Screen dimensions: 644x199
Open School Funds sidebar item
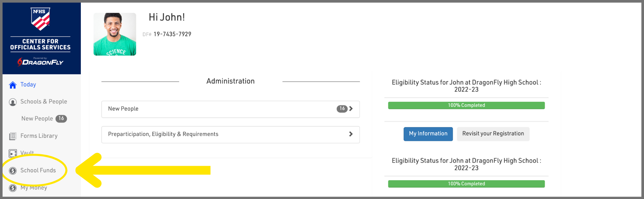[38, 170]
